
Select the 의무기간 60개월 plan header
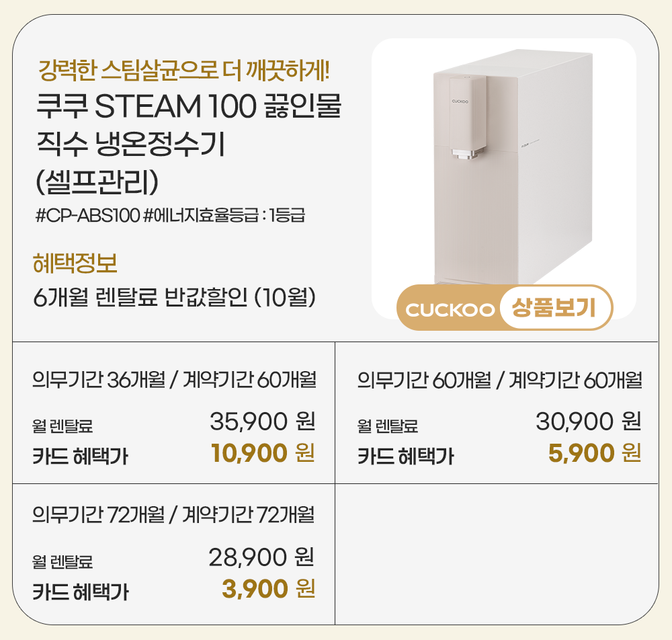(x=499, y=381)
